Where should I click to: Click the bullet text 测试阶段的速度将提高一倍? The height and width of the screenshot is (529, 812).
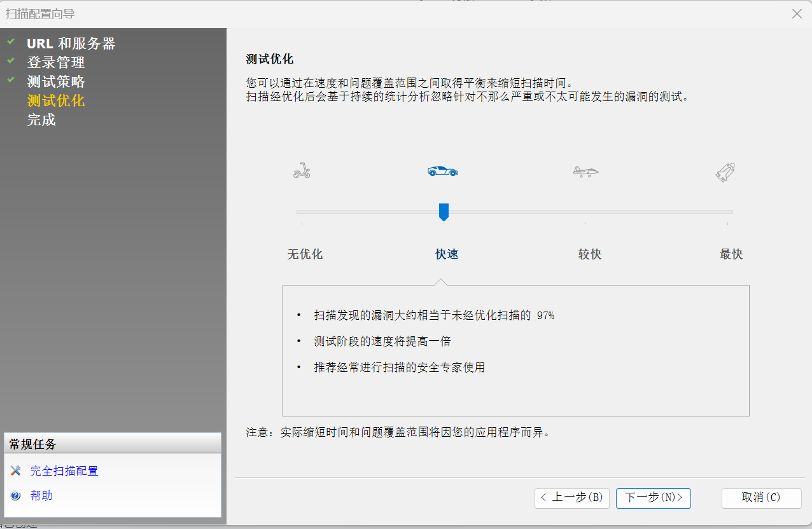point(382,341)
